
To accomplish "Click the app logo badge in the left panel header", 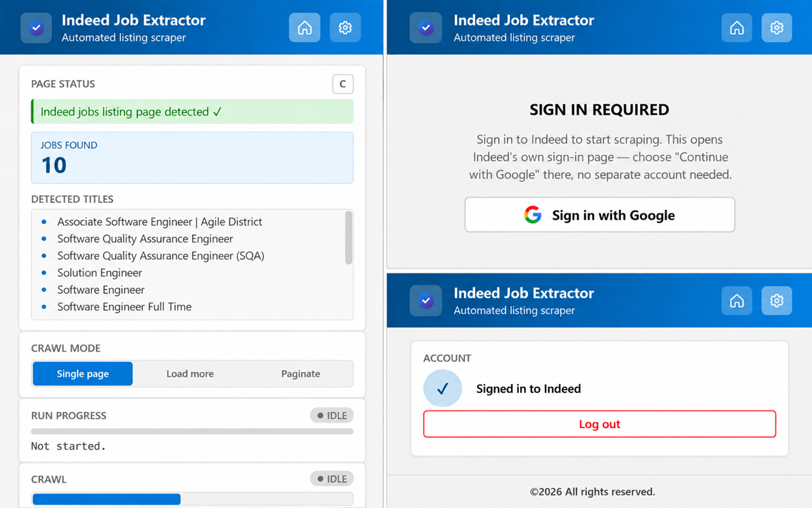I will [x=36, y=28].
